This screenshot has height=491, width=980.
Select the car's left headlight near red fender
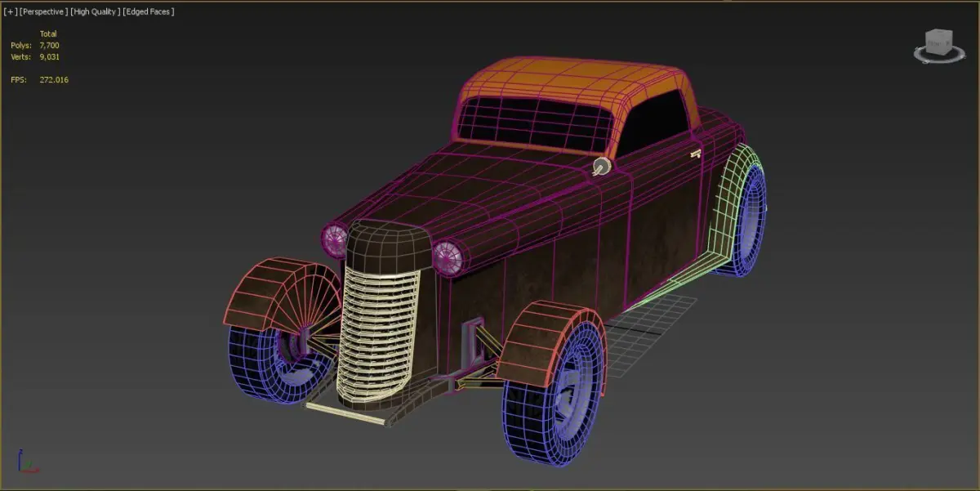pyautogui.click(x=335, y=240)
